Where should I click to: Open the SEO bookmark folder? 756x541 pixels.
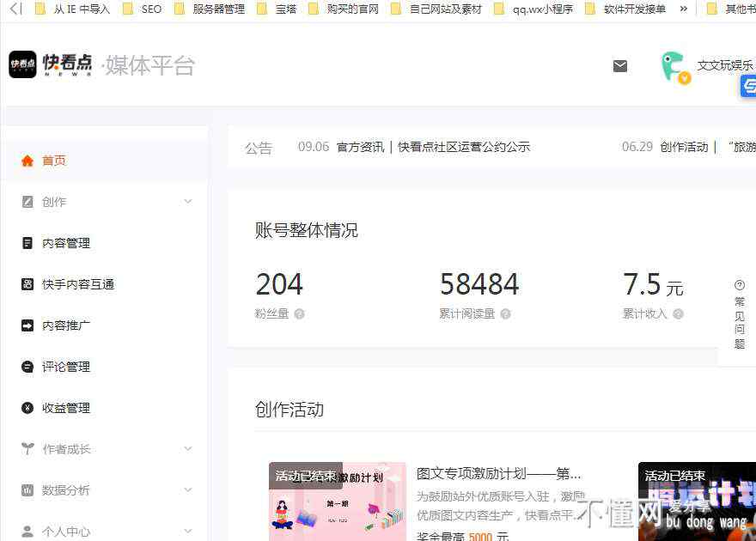[x=143, y=9]
